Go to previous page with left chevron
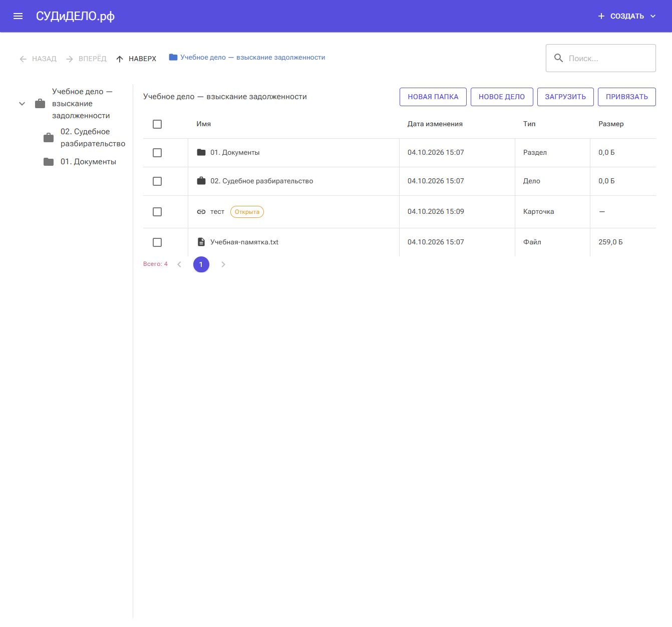Screen dimensions: 672x627 point(179,264)
